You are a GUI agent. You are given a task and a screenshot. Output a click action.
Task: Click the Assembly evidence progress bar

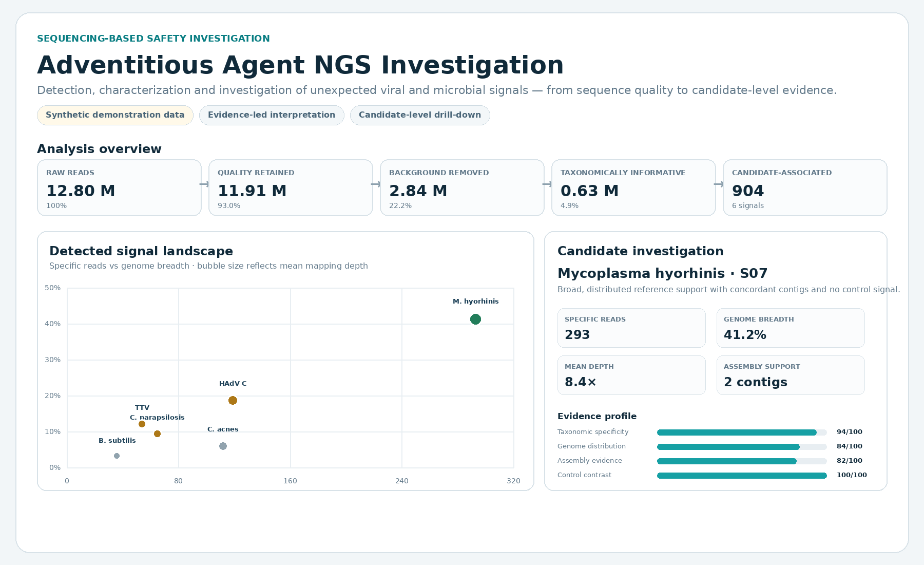click(742, 461)
